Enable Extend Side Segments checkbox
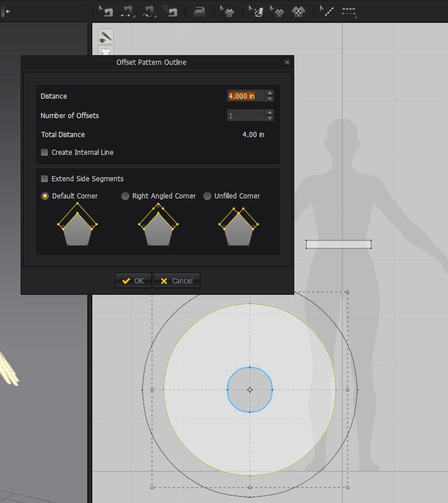Image resolution: width=448 pixels, height=503 pixels. [x=45, y=179]
